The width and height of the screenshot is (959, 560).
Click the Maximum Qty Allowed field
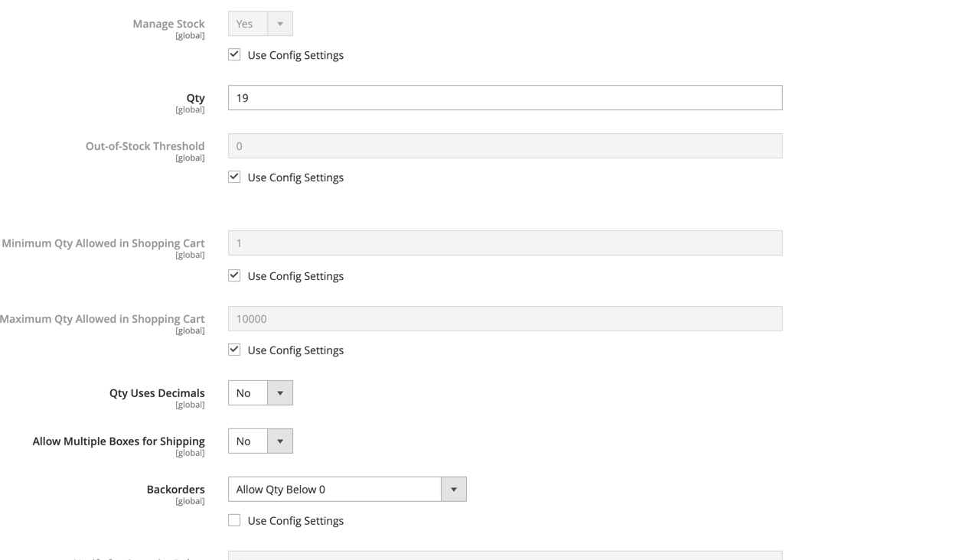point(505,318)
